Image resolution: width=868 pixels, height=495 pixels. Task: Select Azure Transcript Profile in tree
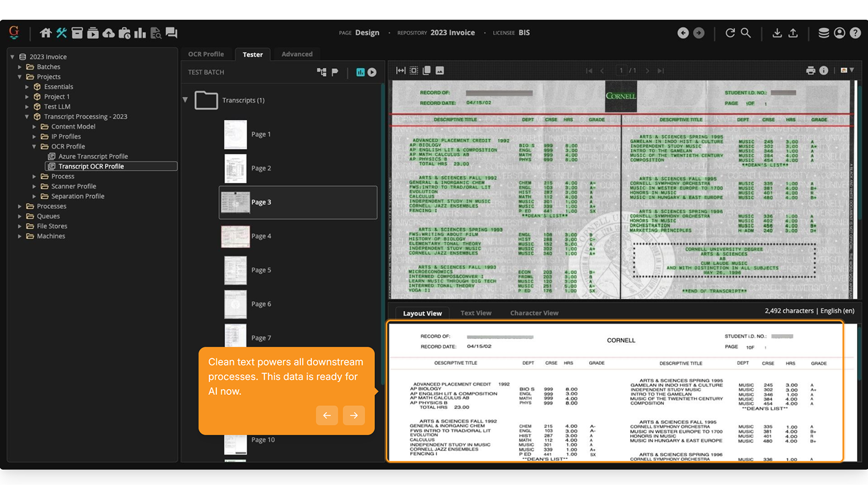click(93, 156)
